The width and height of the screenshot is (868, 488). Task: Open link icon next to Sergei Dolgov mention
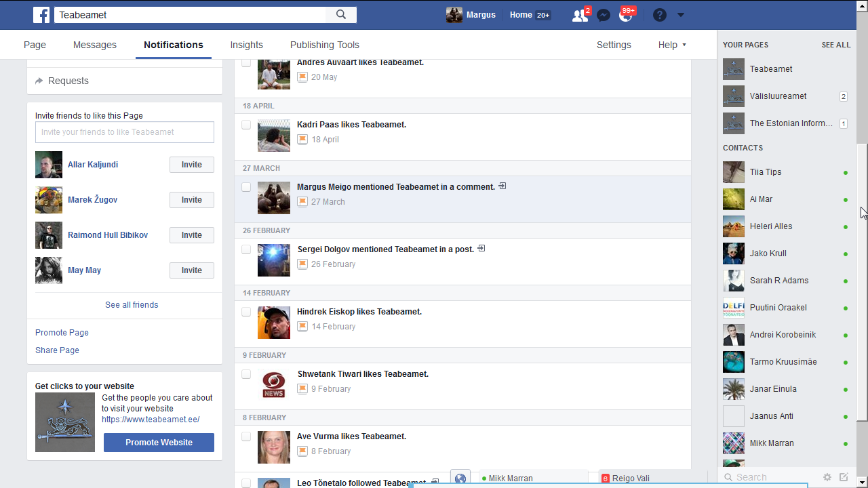481,248
